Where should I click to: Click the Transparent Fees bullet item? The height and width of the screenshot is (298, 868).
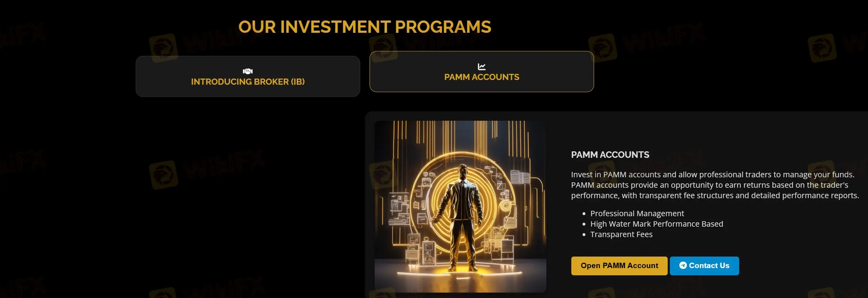click(x=621, y=235)
